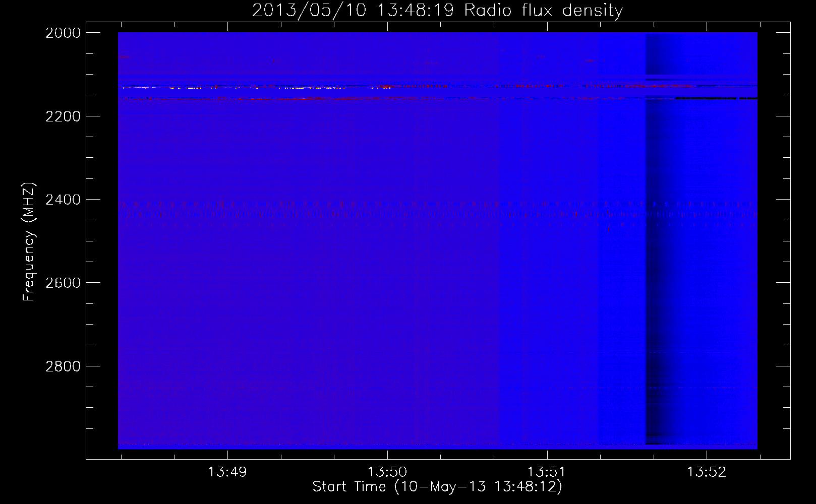The height and width of the screenshot is (504, 816).
Task: Click the "Frequency (MHZ)" y-axis label
Action: pos(29,242)
